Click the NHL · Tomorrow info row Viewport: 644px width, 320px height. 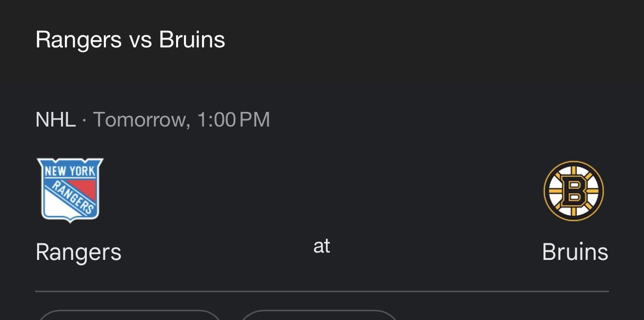[x=152, y=119]
